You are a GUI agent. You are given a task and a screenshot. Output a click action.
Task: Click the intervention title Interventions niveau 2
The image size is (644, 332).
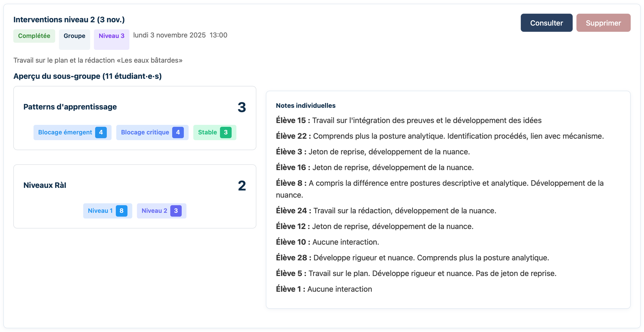point(69,20)
